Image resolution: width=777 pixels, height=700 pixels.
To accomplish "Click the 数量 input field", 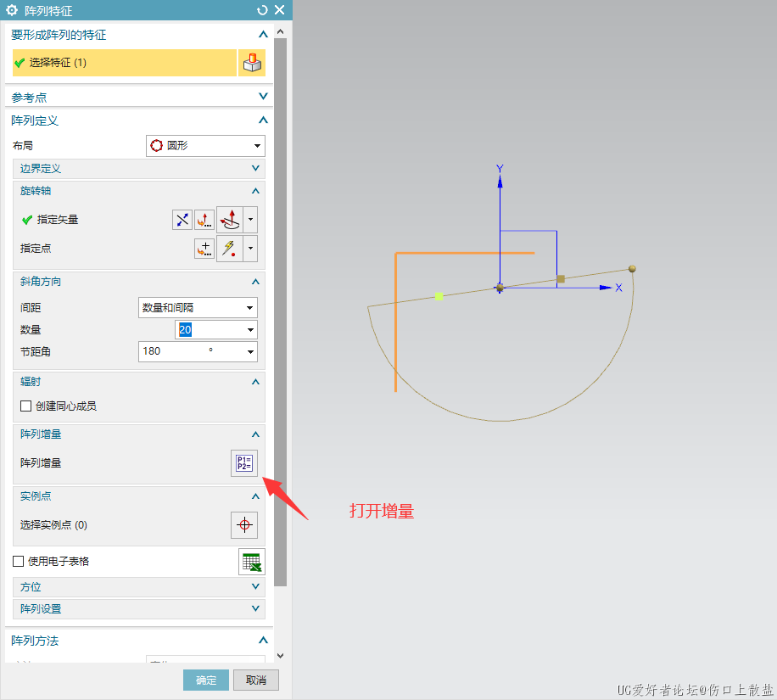I will coord(208,329).
